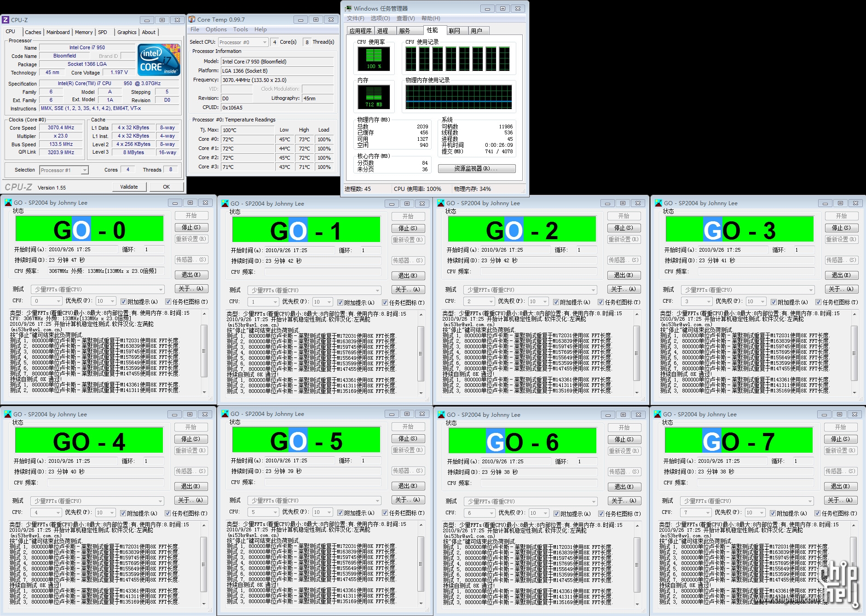Viewport: 866px width, 616px height.
Task: Toggle additional hints checkbox in GO - 3 window
Action: coord(774,302)
